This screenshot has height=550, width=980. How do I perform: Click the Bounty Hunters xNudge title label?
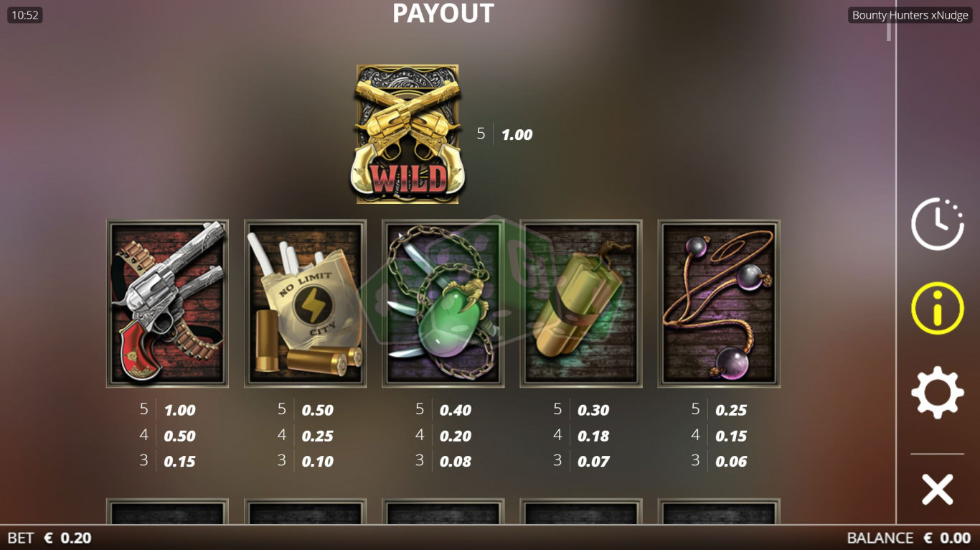coord(910,15)
